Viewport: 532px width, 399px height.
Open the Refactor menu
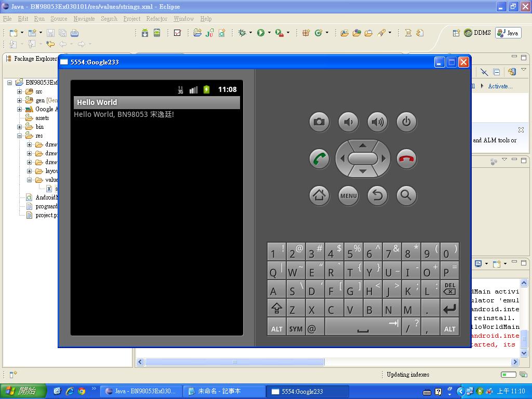(x=156, y=19)
